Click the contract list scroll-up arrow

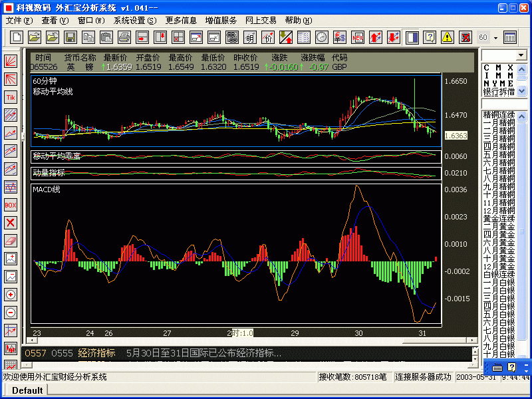pyautogui.click(x=522, y=117)
